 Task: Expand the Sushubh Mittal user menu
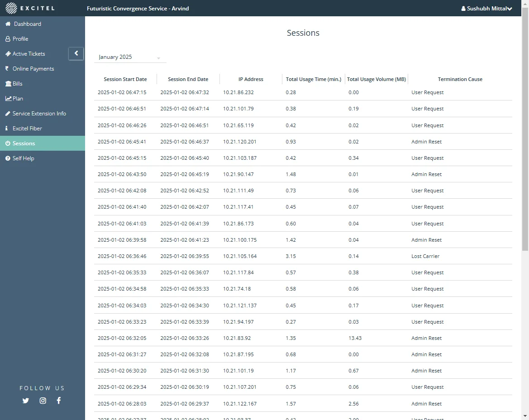point(486,9)
